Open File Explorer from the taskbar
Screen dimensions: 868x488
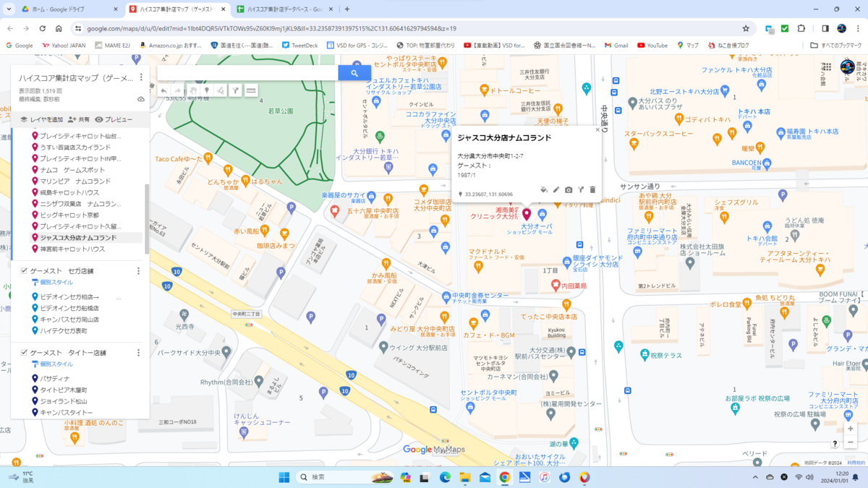click(x=464, y=477)
